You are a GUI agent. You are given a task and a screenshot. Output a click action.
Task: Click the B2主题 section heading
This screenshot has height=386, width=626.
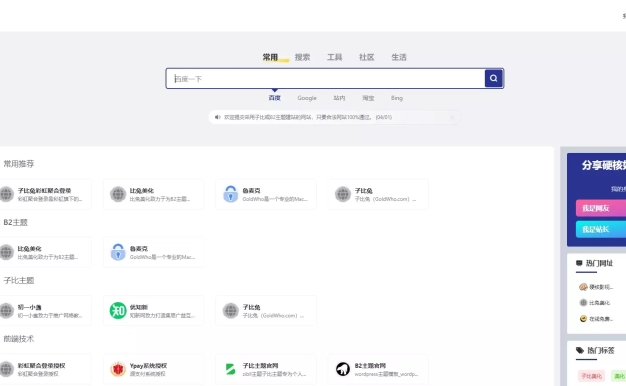coord(16,222)
